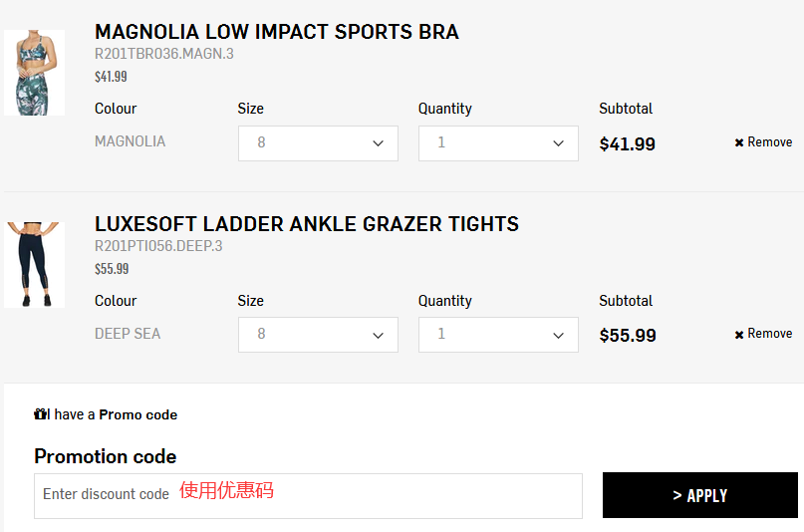The width and height of the screenshot is (804, 532).
Task: Click the gift icon beside Promo code
Action: click(x=41, y=414)
